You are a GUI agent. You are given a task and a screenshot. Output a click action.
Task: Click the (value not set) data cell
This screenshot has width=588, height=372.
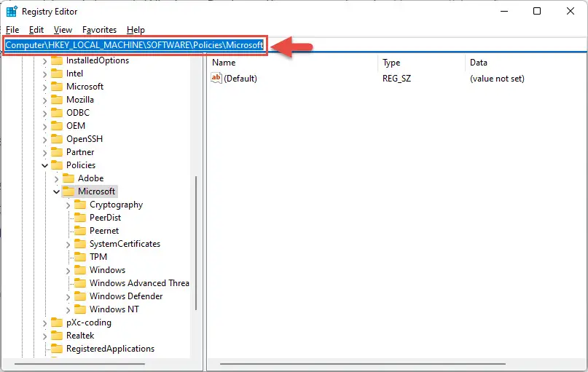pos(497,79)
